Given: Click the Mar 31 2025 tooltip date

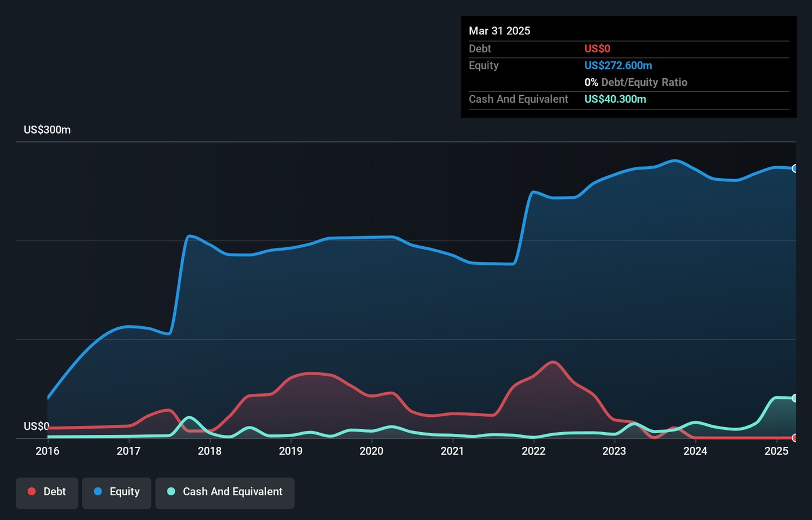Looking at the screenshot, I should coord(500,31).
